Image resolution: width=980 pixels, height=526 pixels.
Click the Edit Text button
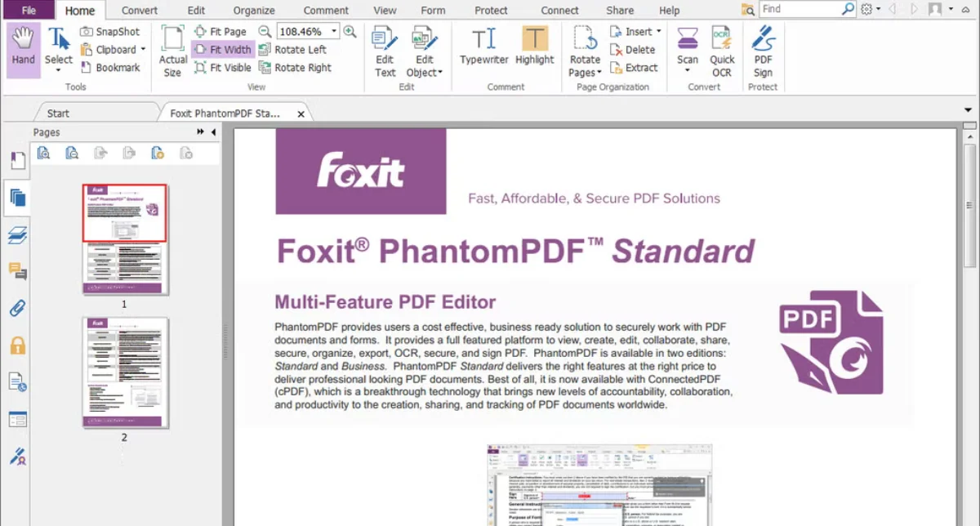[x=384, y=49]
